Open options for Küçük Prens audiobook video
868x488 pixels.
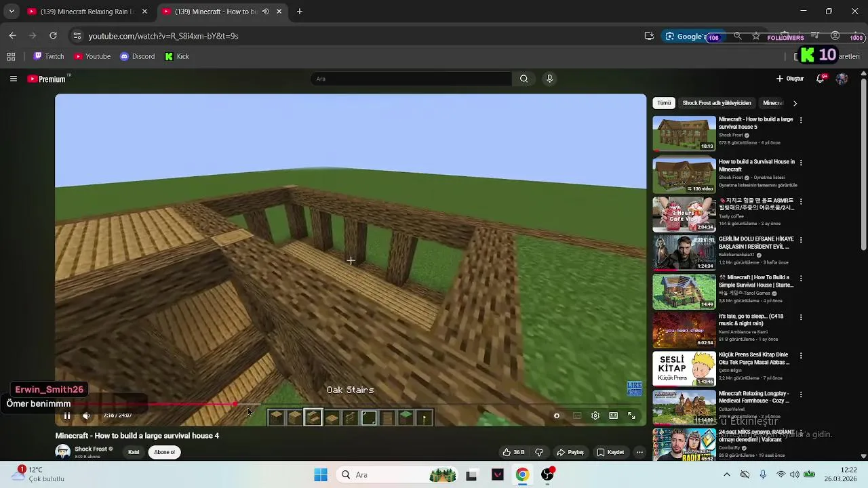click(x=801, y=355)
